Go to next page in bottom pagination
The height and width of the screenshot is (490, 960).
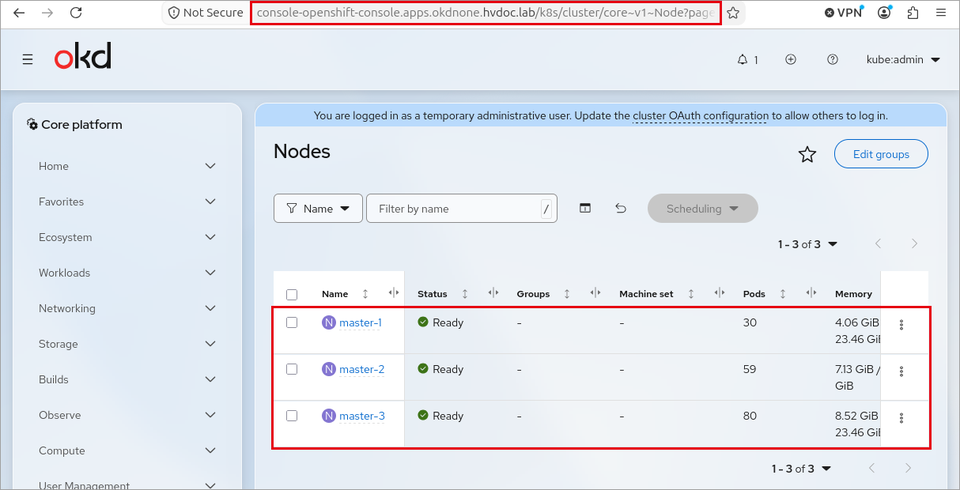click(x=908, y=469)
